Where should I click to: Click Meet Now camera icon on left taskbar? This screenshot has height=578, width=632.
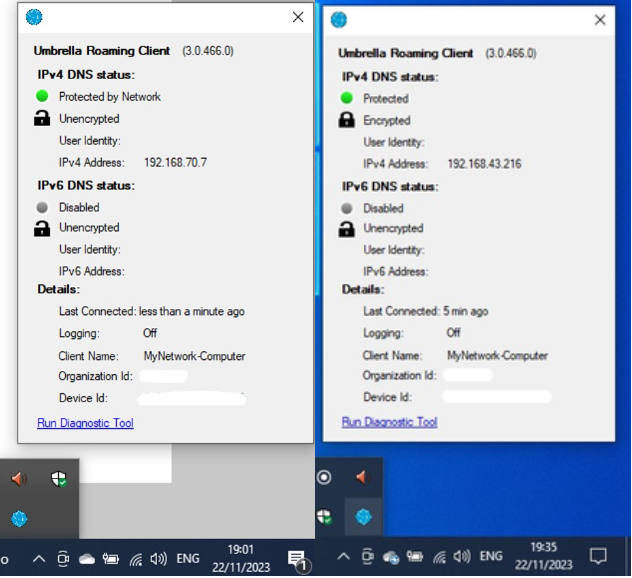point(63,559)
